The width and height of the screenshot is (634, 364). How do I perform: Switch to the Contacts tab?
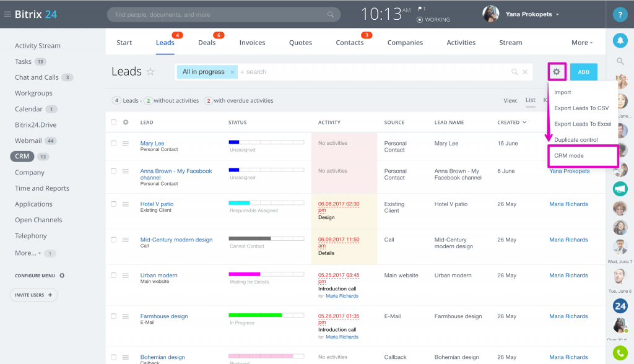coord(349,43)
